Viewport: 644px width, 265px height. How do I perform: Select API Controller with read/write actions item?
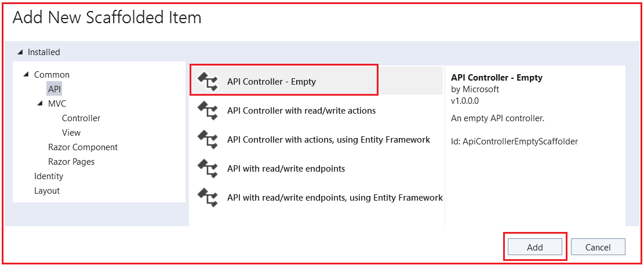301,110
